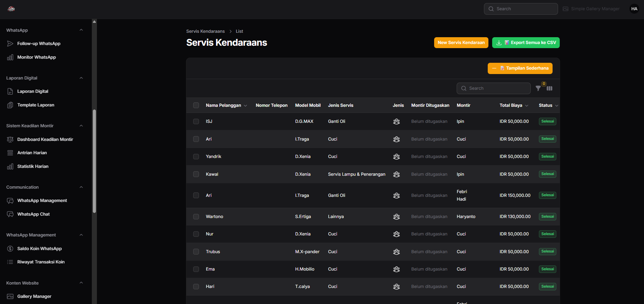
Task: Click the group icon in Hari row
Action: (x=396, y=287)
